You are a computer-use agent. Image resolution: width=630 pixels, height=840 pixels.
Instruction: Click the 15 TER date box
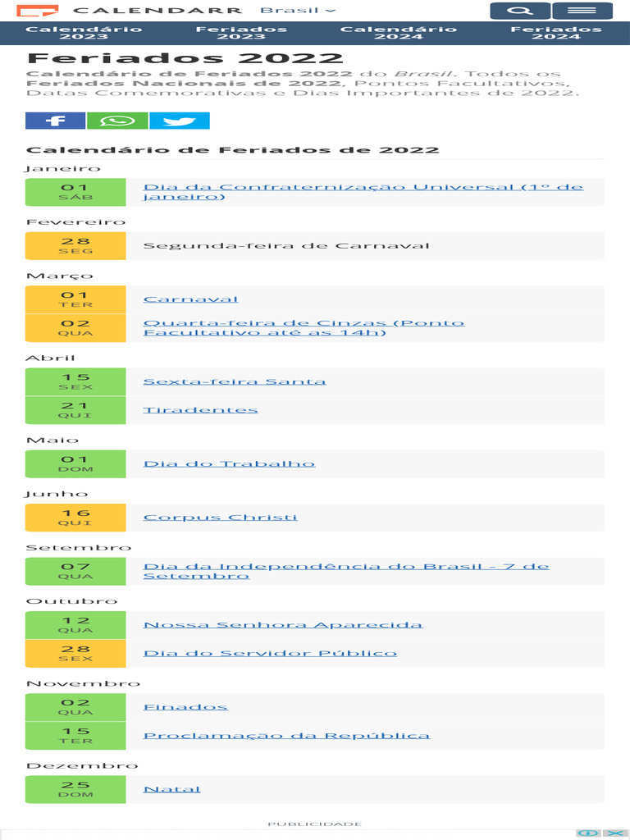75,736
